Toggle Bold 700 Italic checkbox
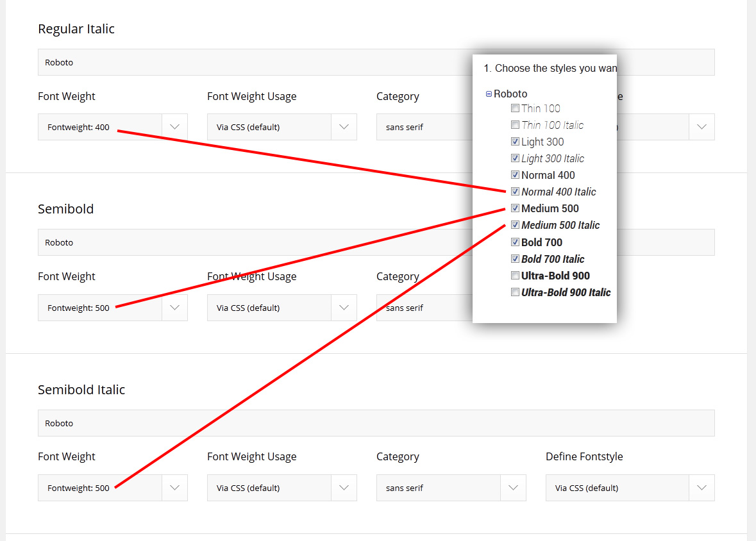The height and width of the screenshot is (541, 756). coord(515,259)
